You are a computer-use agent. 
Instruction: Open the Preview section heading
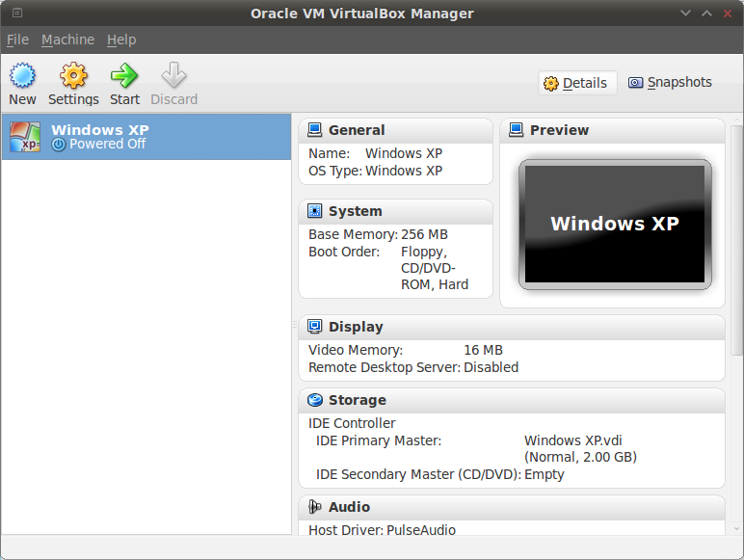pyautogui.click(x=559, y=130)
